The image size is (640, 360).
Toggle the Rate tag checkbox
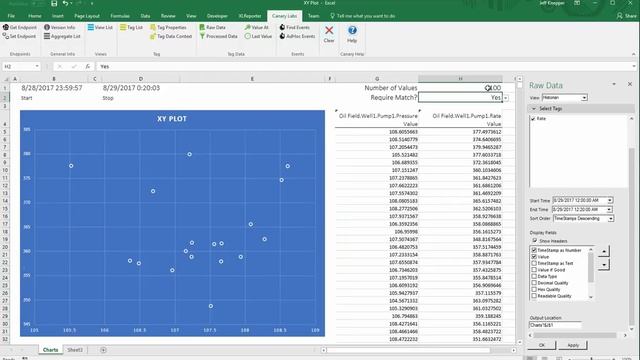click(x=533, y=119)
